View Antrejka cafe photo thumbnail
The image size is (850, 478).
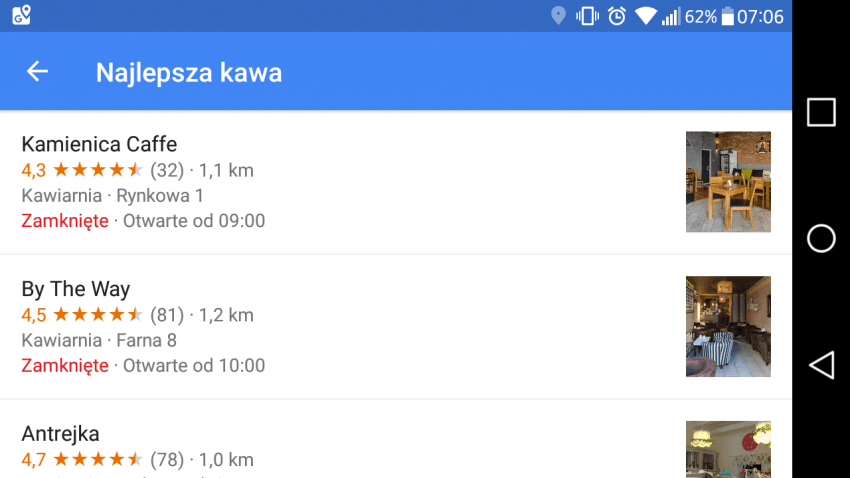tap(728, 449)
